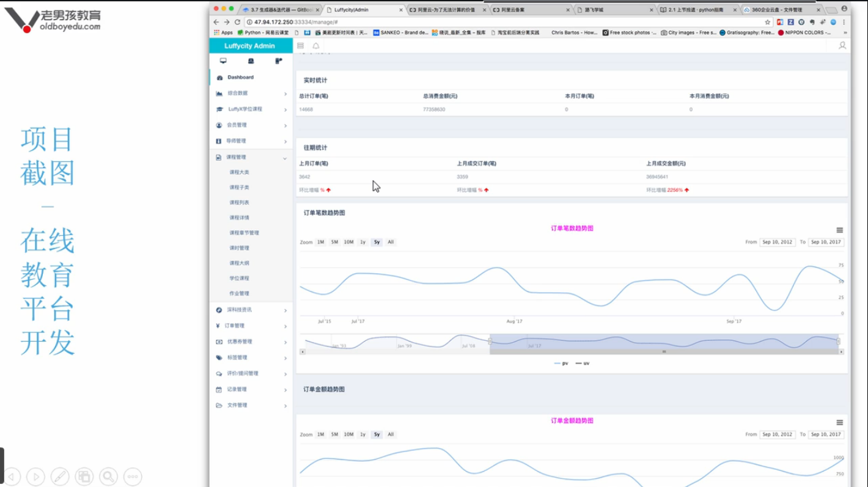Click the notification bell icon in header
868x487 pixels.
[x=316, y=46]
